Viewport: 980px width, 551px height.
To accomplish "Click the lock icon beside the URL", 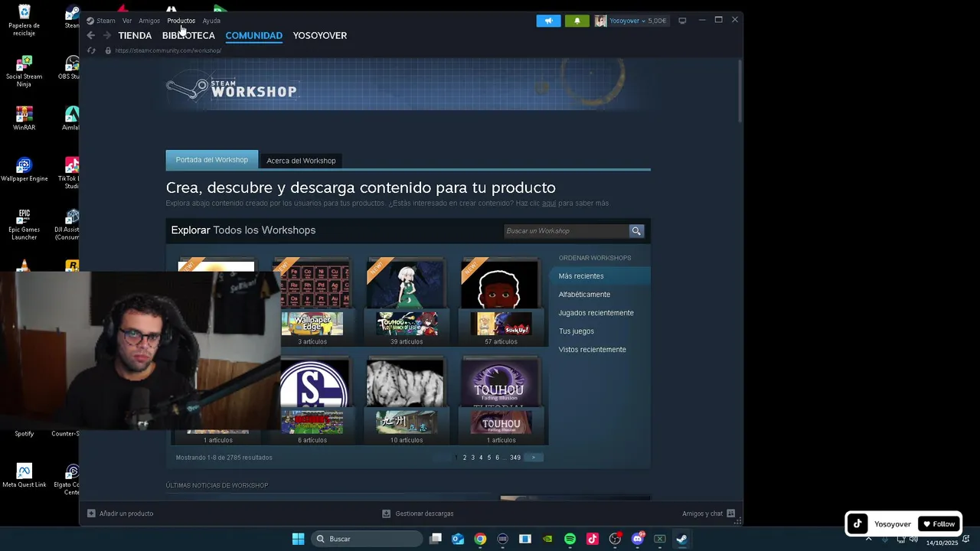I will coord(108,51).
